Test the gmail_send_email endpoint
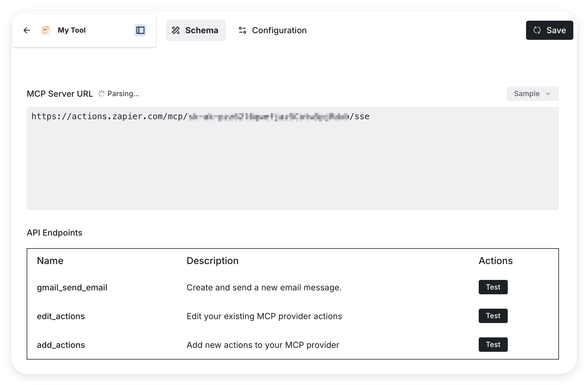588x385 pixels. [493, 287]
